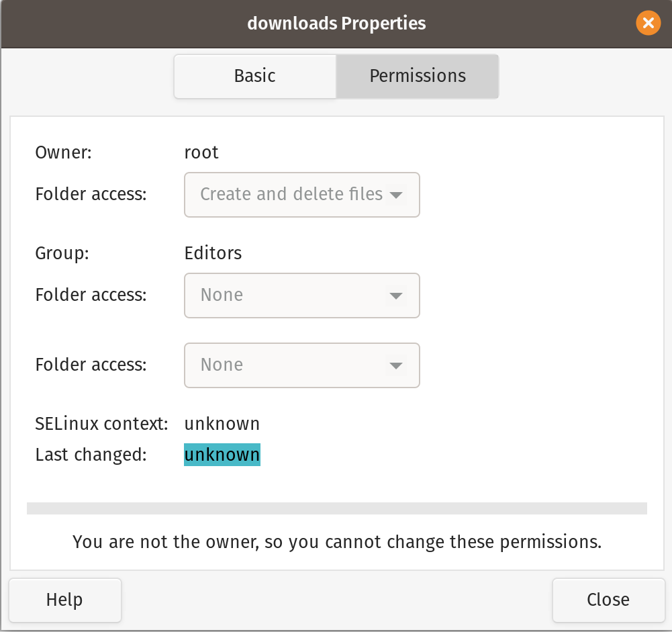672x632 pixels.
Task: Open the bottom "None" folder access dropdown
Action: pyautogui.click(x=301, y=365)
